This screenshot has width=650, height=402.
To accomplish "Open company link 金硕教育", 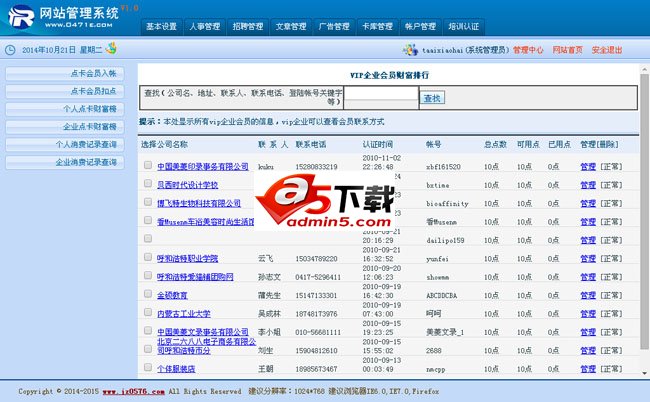I will click(172, 295).
